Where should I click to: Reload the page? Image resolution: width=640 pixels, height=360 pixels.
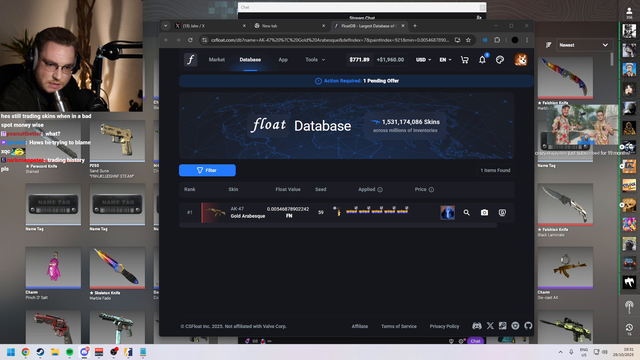pos(190,40)
